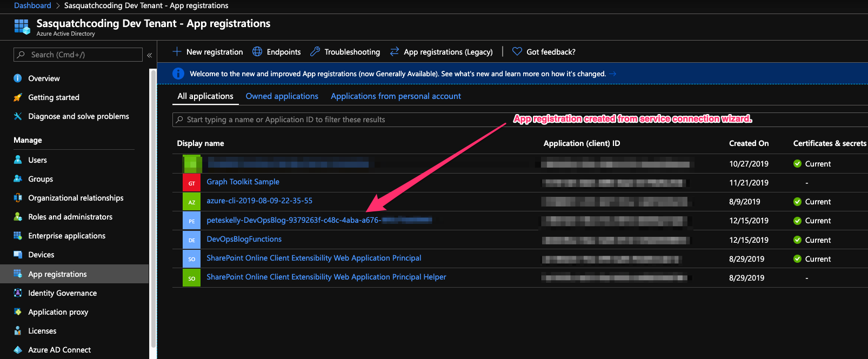
Task: Click the globe icon beside Endpoints
Action: click(257, 51)
